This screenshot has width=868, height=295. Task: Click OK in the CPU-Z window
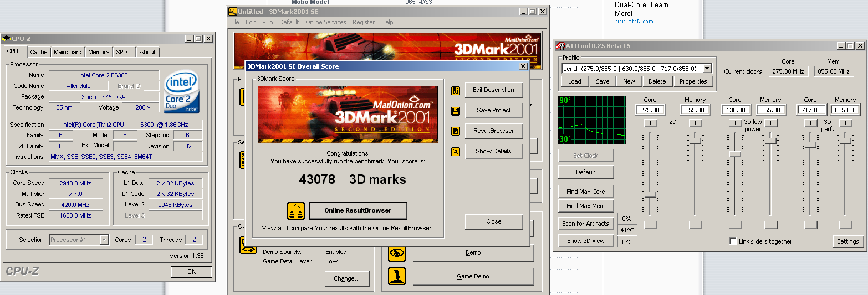click(191, 272)
